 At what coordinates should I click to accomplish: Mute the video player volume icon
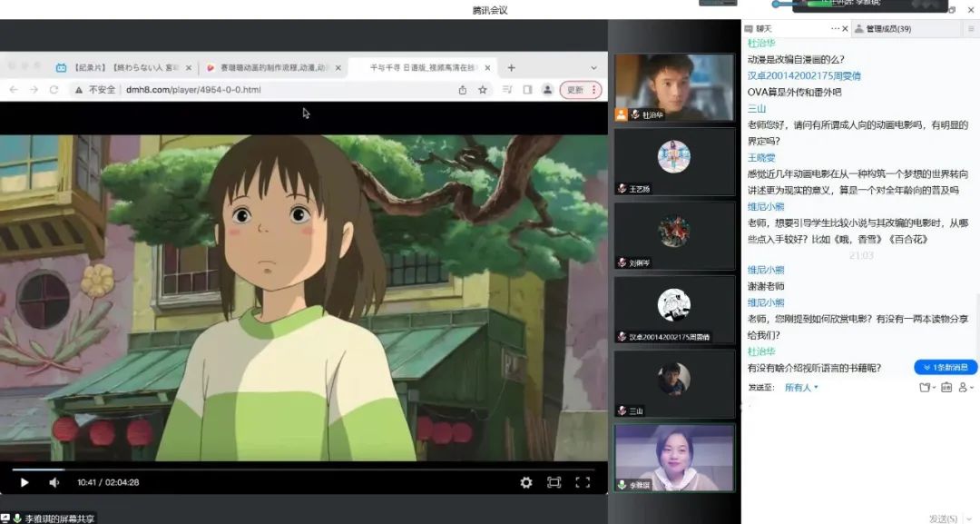click(54, 482)
